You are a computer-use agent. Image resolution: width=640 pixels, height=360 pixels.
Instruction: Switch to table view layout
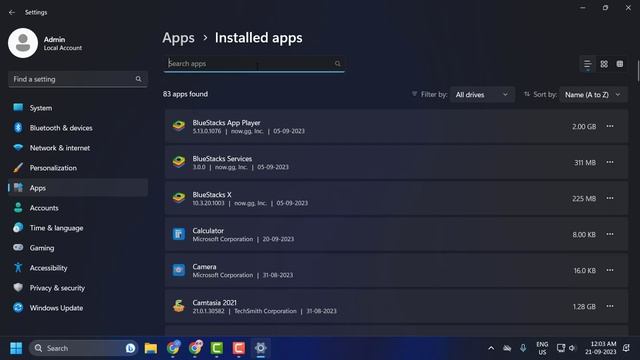click(x=620, y=64)
